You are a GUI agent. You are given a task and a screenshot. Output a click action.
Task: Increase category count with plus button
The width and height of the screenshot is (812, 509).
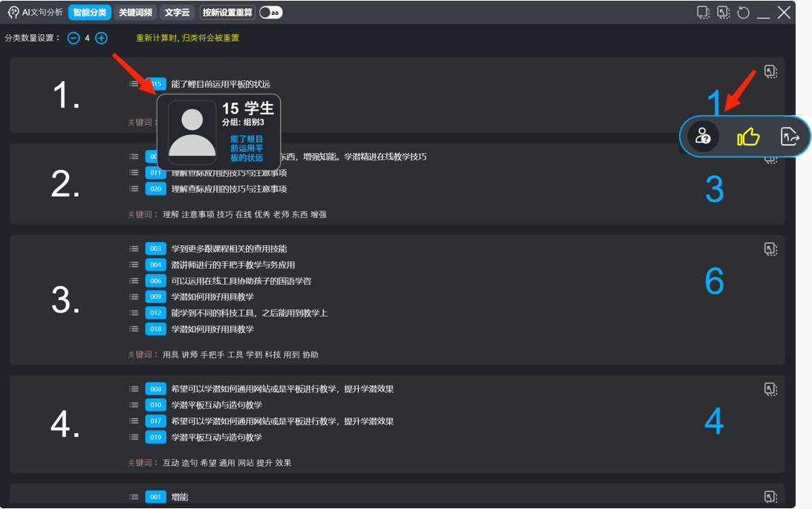102,38
